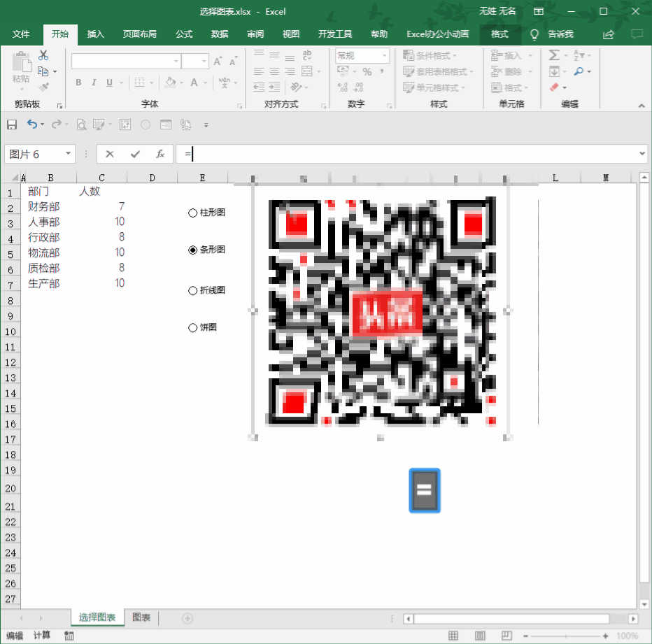Screen dimensions: 652x644
Task: Open the Name Box dropdown
Action: (x=68, y=154)
